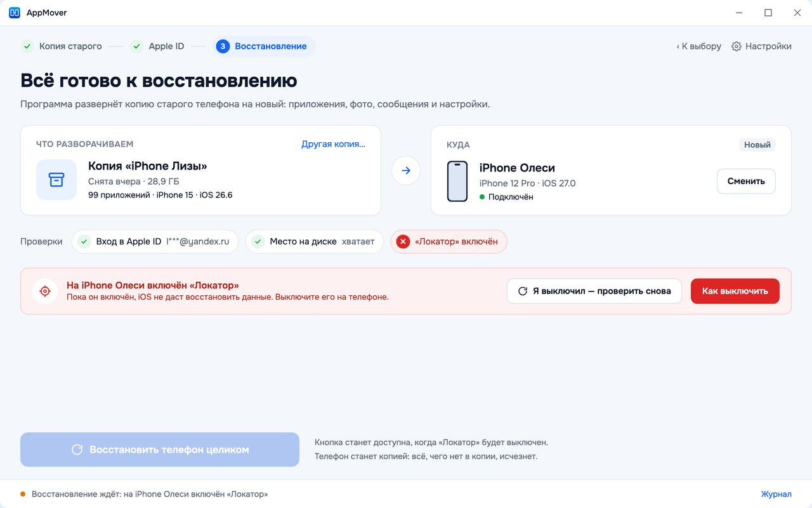Click the ЧТО РАЗВОРАЧИВАЕМ card label
The width and height of the screenshot is (812, 508).
tap(85, 144)
